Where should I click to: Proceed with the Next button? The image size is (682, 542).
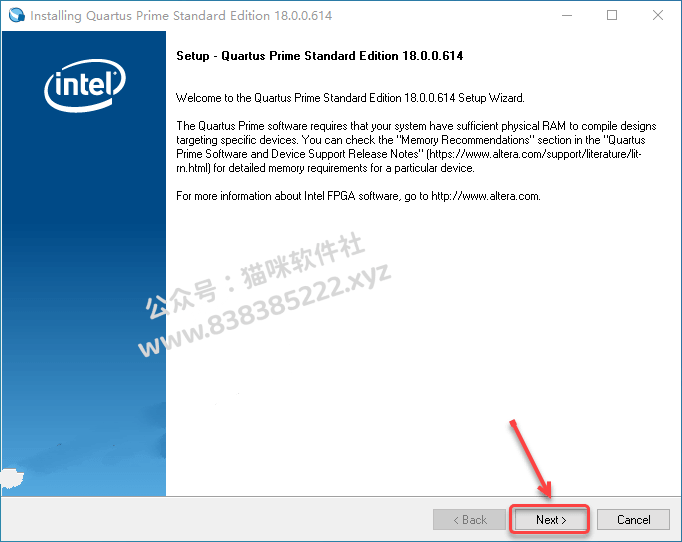pyautogui.click(x=551, y=519)
